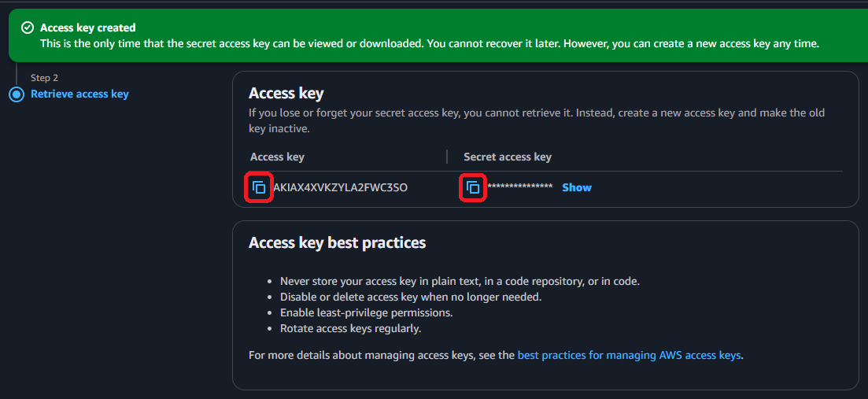868x399 pixels.
Task: Click the Disable or delete access key bullet
Action: [411, 297]
